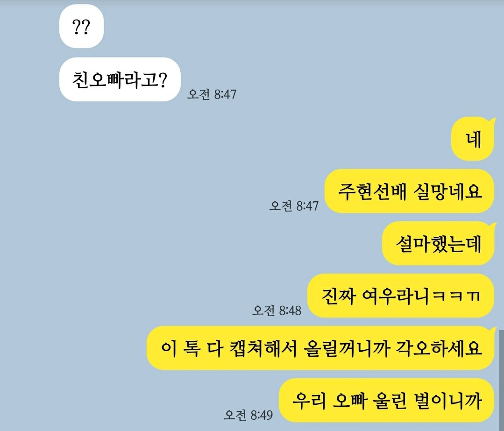The image size is (504, 431).
Task: Click the 오전 8:48 timestamp
Action: (277, 311)
